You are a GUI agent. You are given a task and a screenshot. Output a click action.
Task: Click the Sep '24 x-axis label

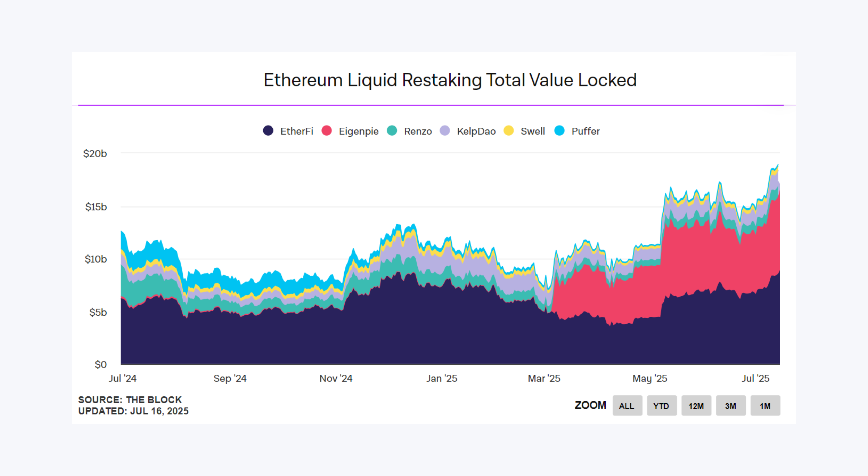tap(230, 378)
